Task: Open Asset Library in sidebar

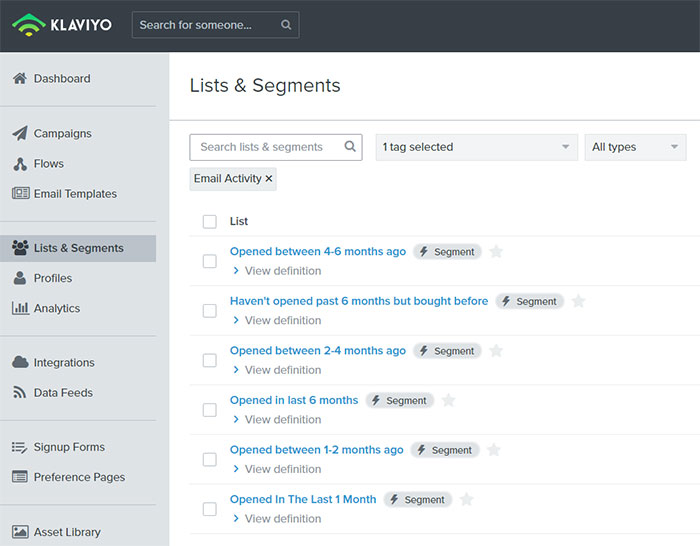Action: coord(67,532)
